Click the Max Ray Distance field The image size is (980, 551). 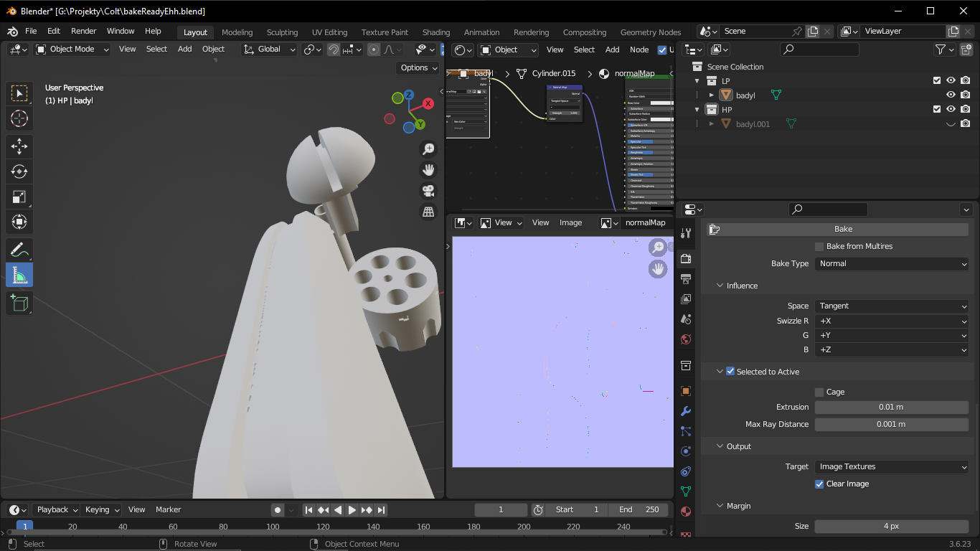[892, 424]
